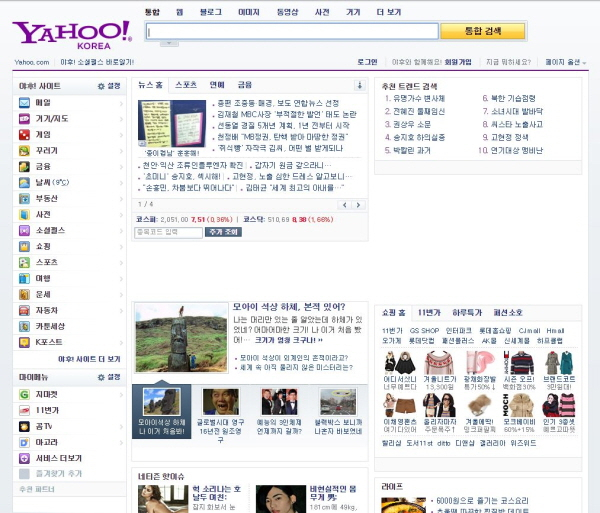Click the finance chart icon in sidebar

point(24,166)
